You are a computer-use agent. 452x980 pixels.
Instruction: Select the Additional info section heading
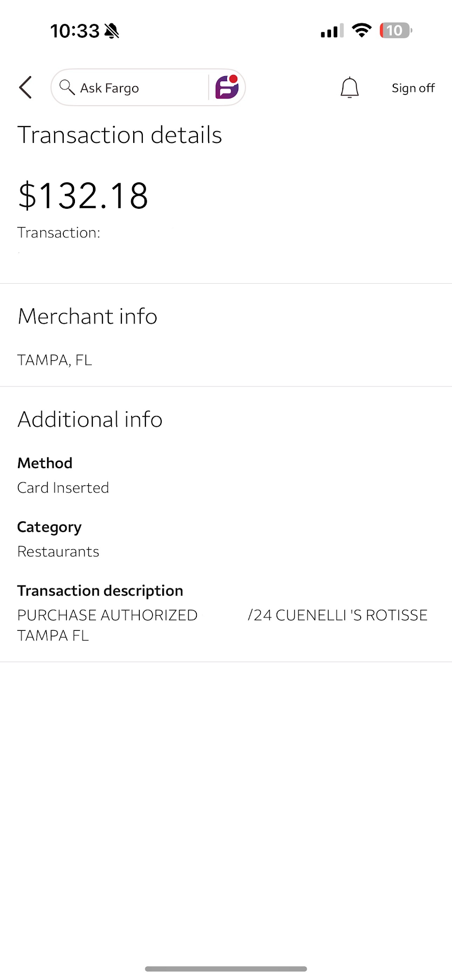(90, 420)
